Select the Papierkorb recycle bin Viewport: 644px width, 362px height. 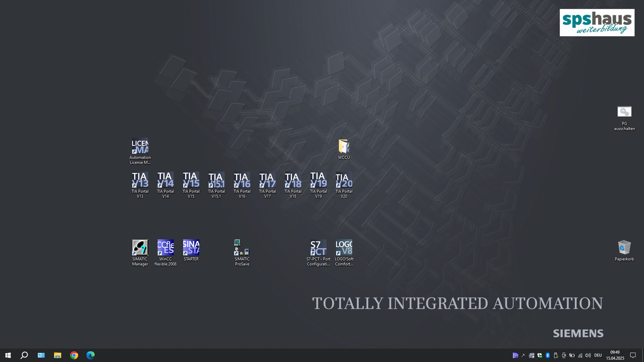[x=624, y=251]
